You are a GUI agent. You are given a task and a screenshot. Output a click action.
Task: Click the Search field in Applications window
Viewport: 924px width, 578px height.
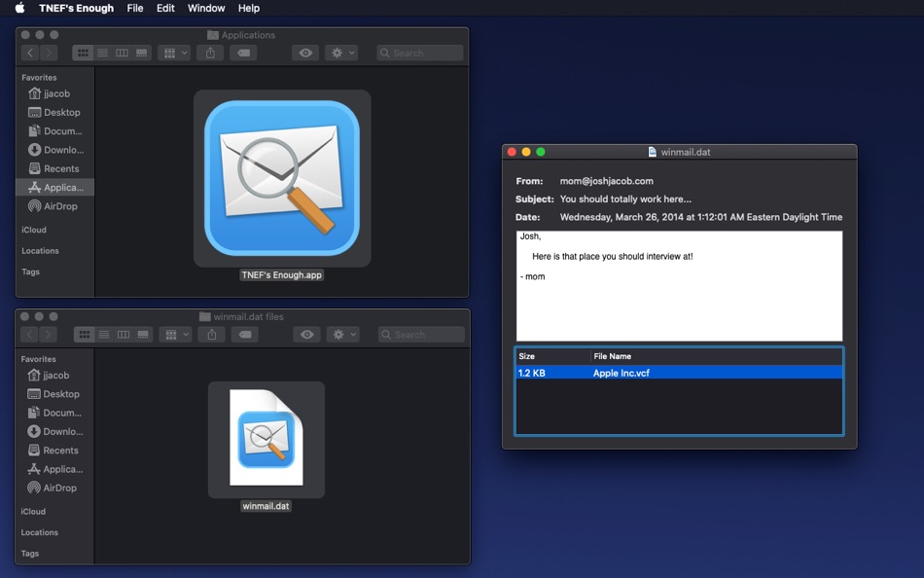click(420, 54)
